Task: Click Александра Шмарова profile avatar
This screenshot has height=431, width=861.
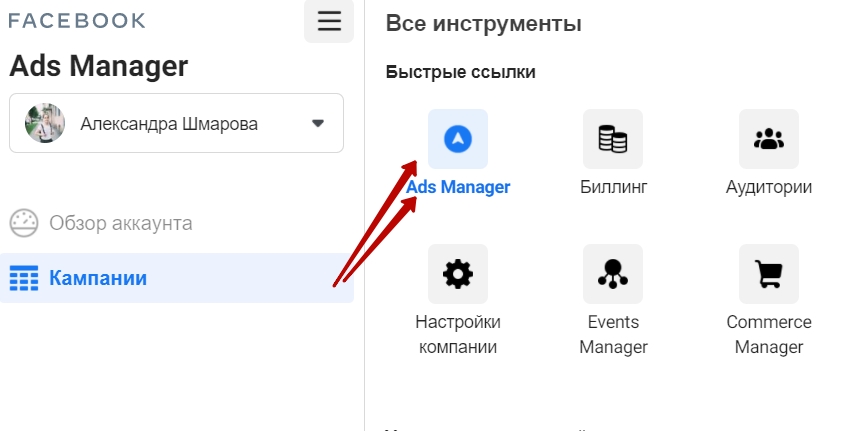Action: point(45,123)
